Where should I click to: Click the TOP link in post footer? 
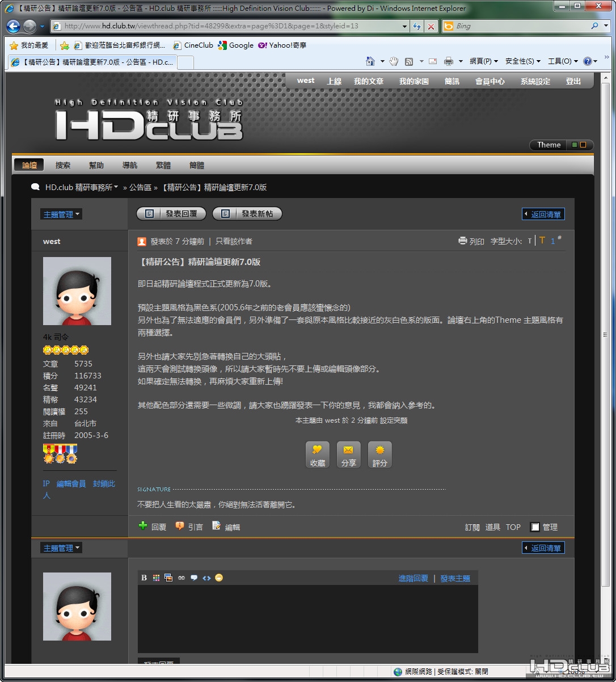pos(513,527)
